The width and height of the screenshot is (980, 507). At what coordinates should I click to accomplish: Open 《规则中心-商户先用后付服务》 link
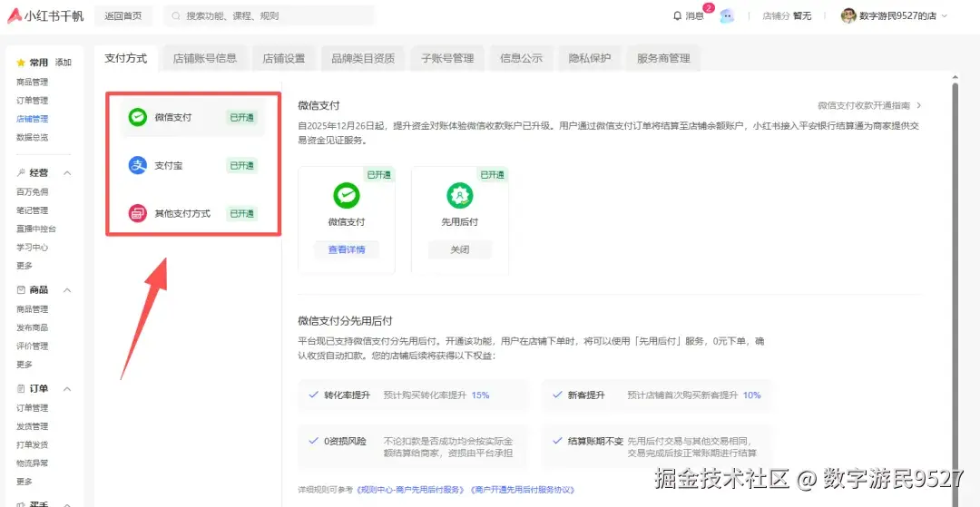(410, 490)
